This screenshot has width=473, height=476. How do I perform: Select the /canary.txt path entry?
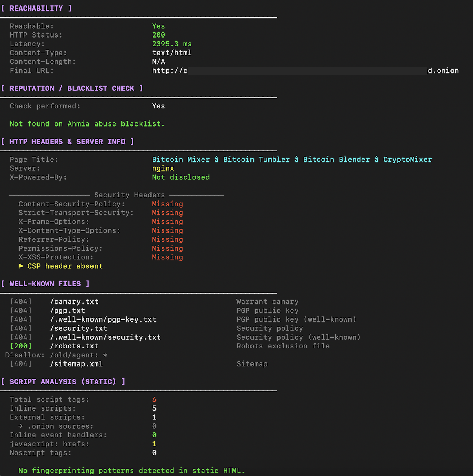pos(74,302)
